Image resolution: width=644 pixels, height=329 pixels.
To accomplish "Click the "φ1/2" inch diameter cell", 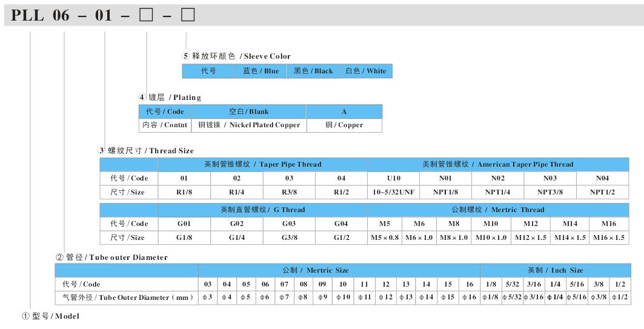I will point(620,297).
